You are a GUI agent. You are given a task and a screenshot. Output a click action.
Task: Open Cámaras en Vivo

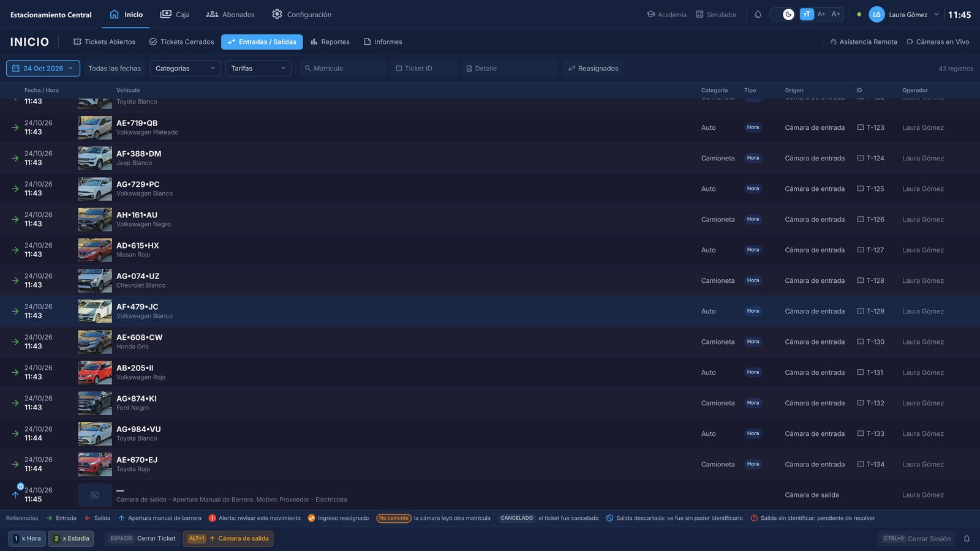938,42
